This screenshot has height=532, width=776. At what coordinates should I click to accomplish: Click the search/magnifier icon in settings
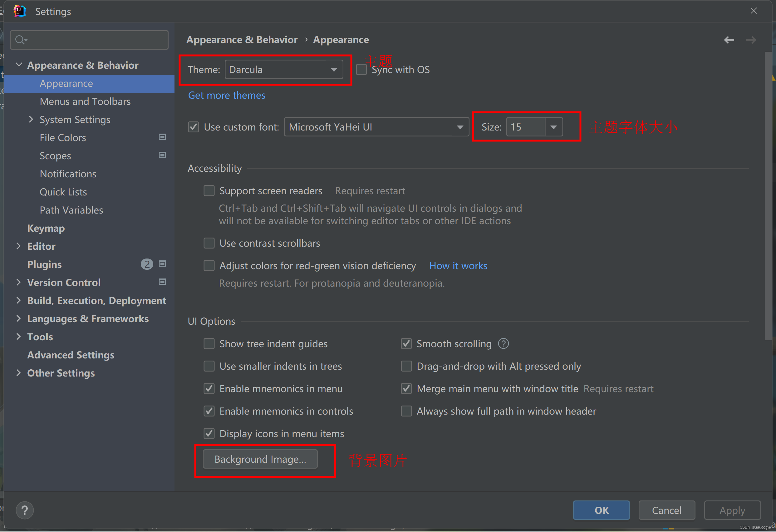(22, 40)
